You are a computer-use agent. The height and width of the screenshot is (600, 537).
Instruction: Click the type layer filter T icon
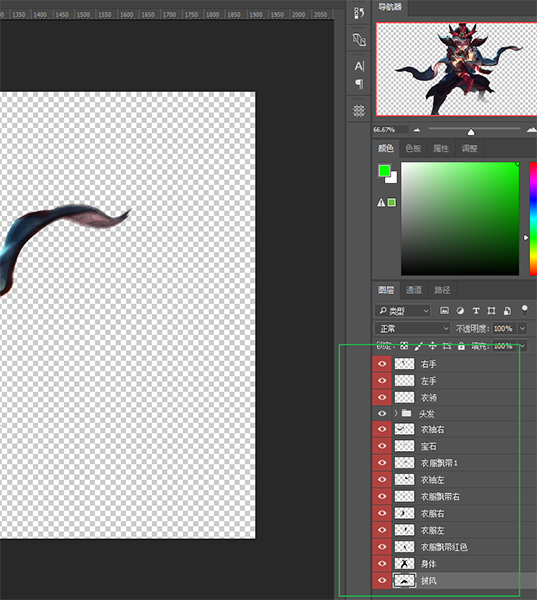click(476, 311)
